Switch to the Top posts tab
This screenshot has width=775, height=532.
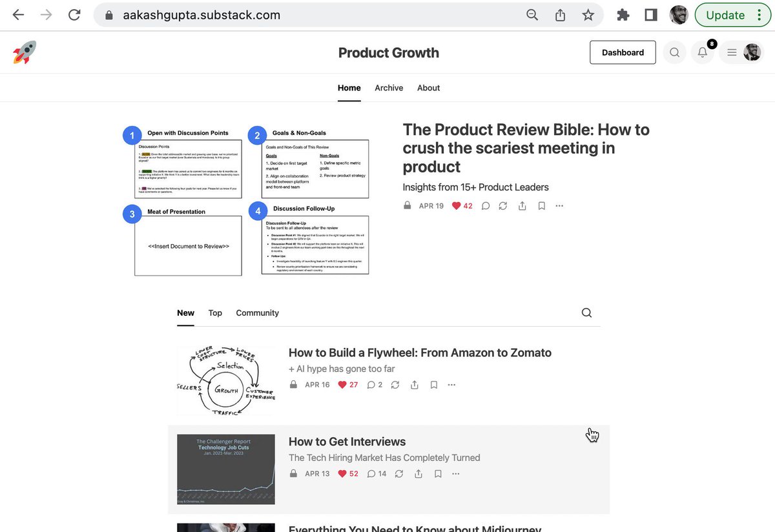(215, 313)
